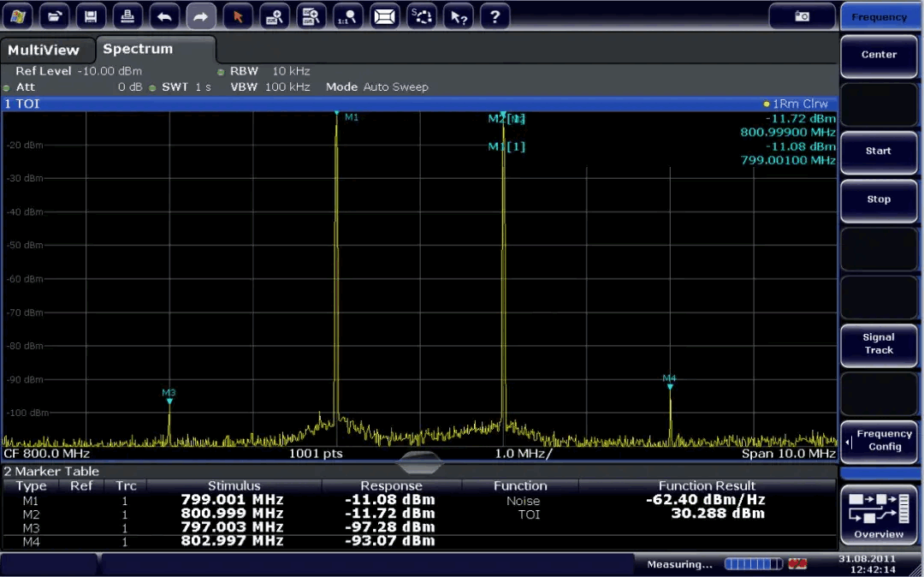Screen dimensions: 924x577
Task: Redo action with right arrow icon
Action: coord(201,16)
